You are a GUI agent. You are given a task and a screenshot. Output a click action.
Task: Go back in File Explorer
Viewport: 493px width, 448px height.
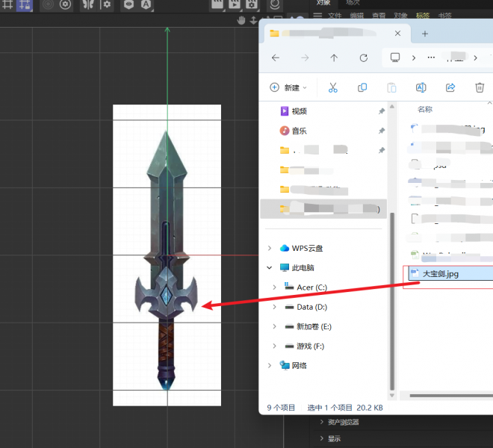tap(276, 57)
